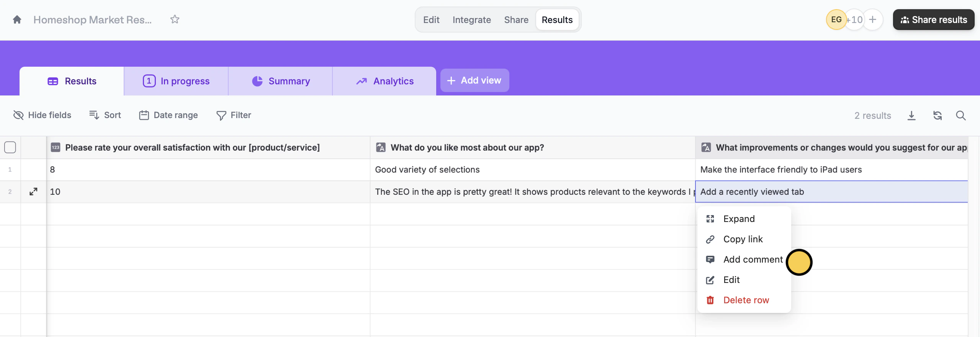Click the plus icon to add collaborator
Viewport: 980px width, 337px height.
point(873,20)
